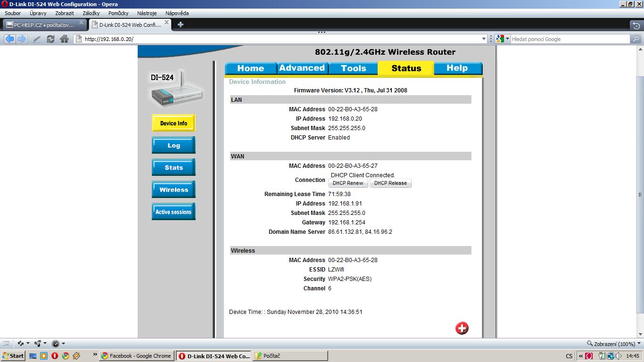This screenshot has width=644, height=362.
Task: Open the Active sessions sidebar page
Action: coord(173,212)
